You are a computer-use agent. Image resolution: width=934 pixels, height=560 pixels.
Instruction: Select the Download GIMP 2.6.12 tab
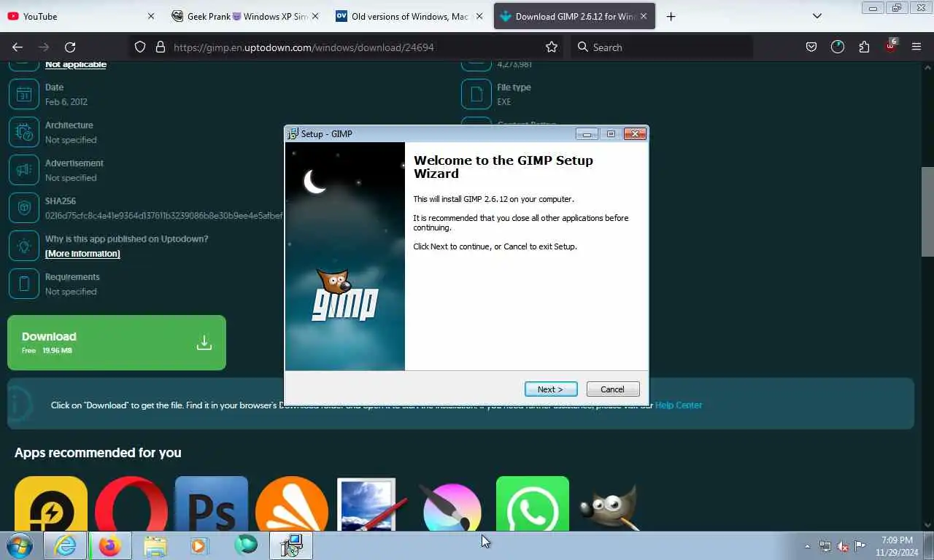(574, 16)
